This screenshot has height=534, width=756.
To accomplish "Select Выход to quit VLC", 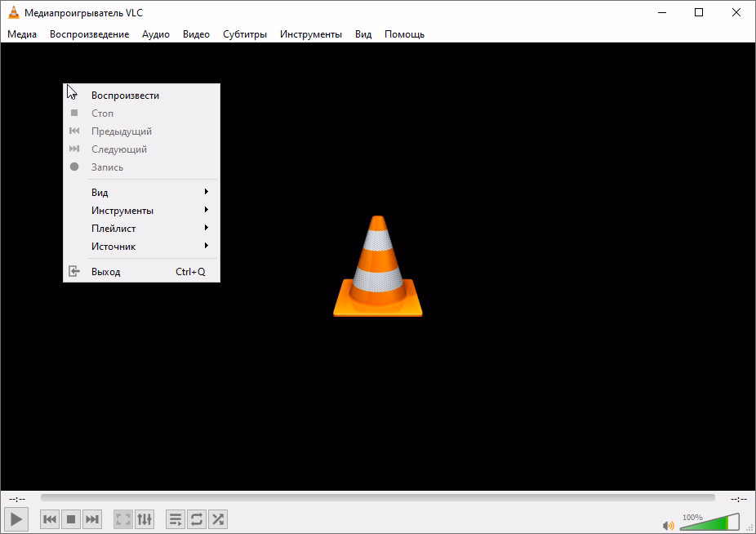I will (x=106, y=272).
